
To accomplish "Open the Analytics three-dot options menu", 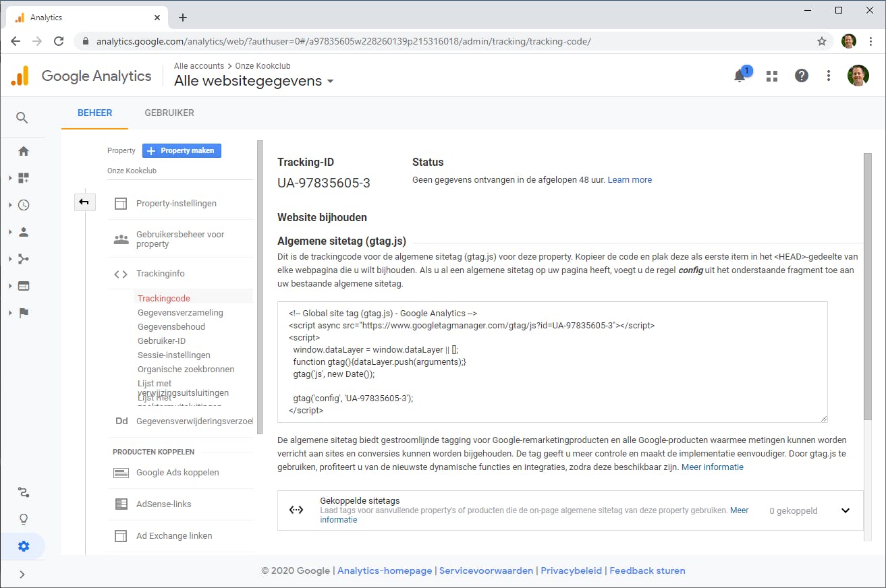I will 829,76.
